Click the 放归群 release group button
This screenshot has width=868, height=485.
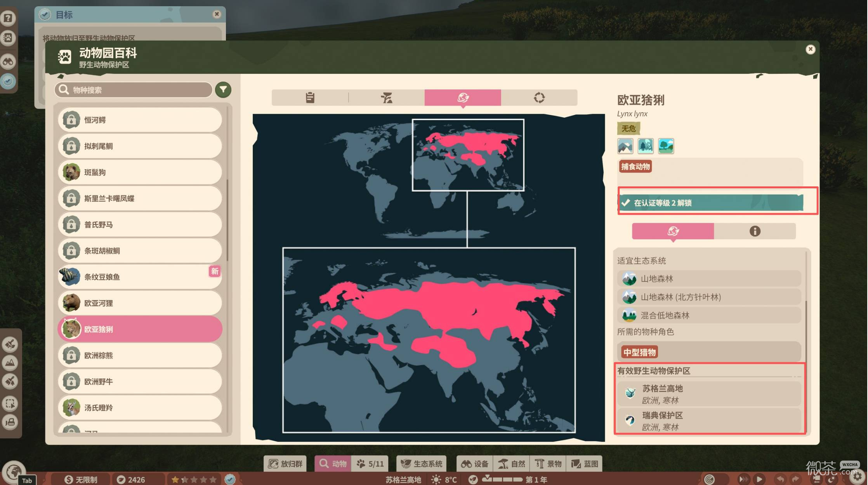285,464
